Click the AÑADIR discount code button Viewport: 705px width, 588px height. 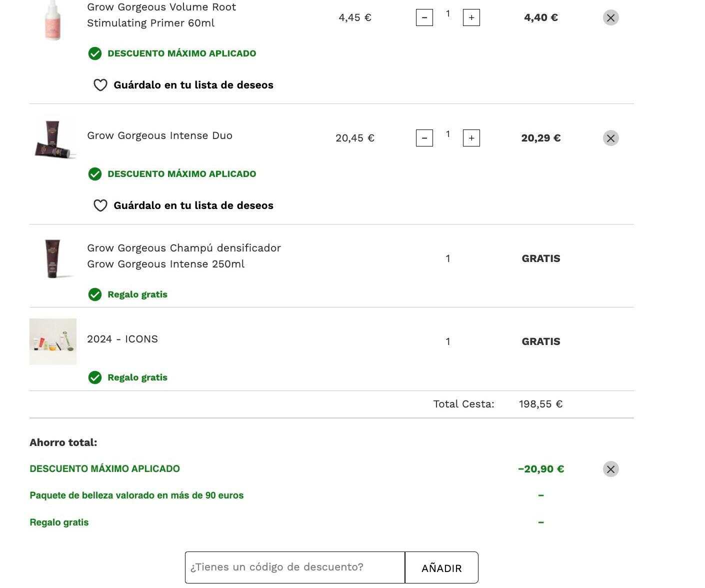click(x=441, y=567)
